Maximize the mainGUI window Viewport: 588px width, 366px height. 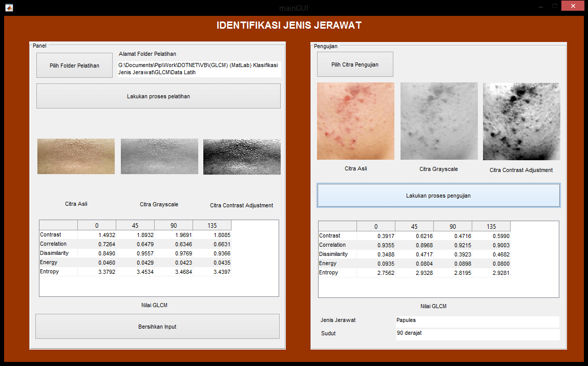tap(555, 6)
